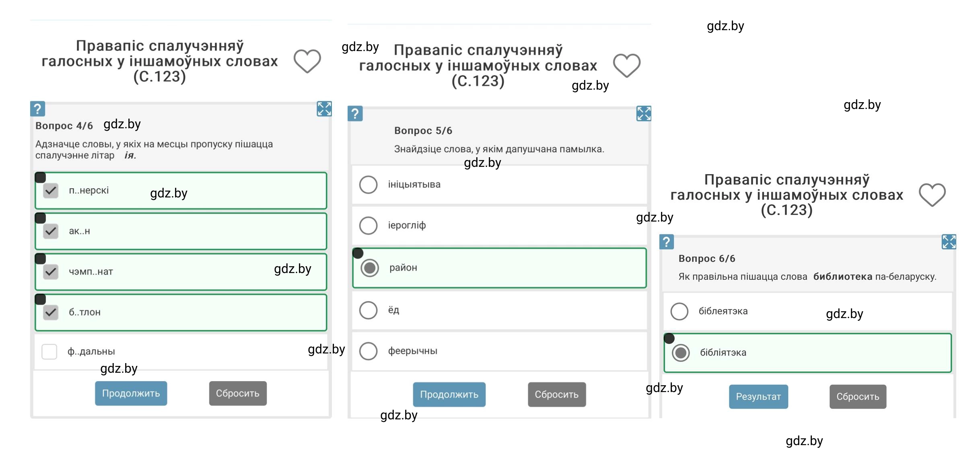Choose the феерычны radio option
This screenshot has width=980, height=462.
pyautogui.click(x=368, y=351)
